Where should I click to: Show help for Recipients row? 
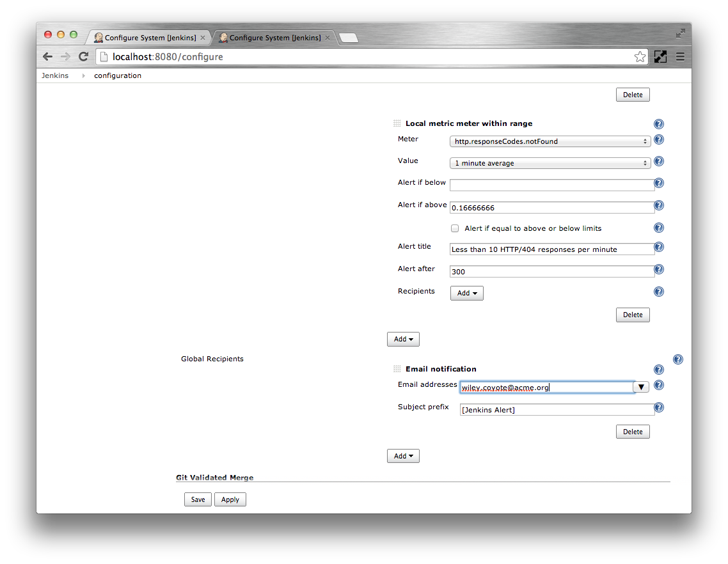click(x=658, y=292)
